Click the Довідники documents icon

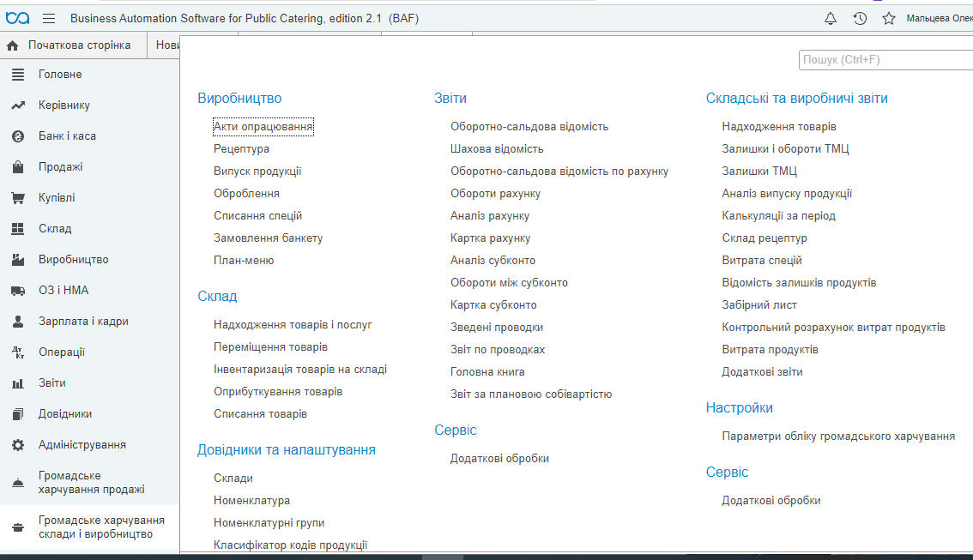tap(18, 414)
